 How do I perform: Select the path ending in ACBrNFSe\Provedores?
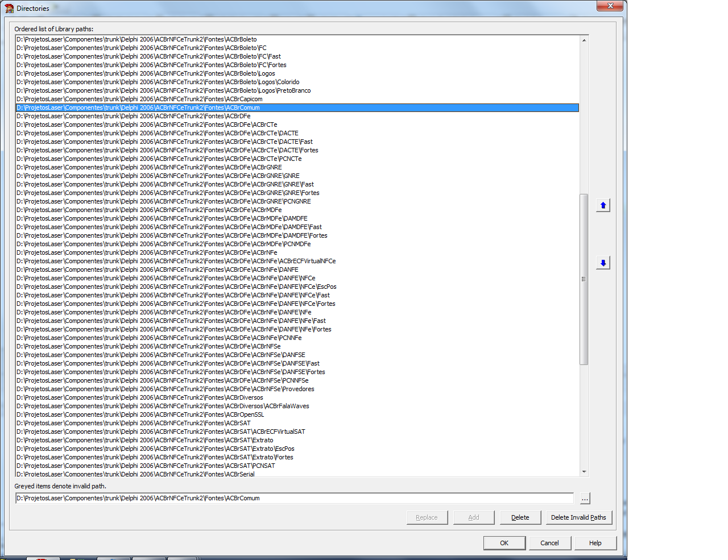(297, 389)
